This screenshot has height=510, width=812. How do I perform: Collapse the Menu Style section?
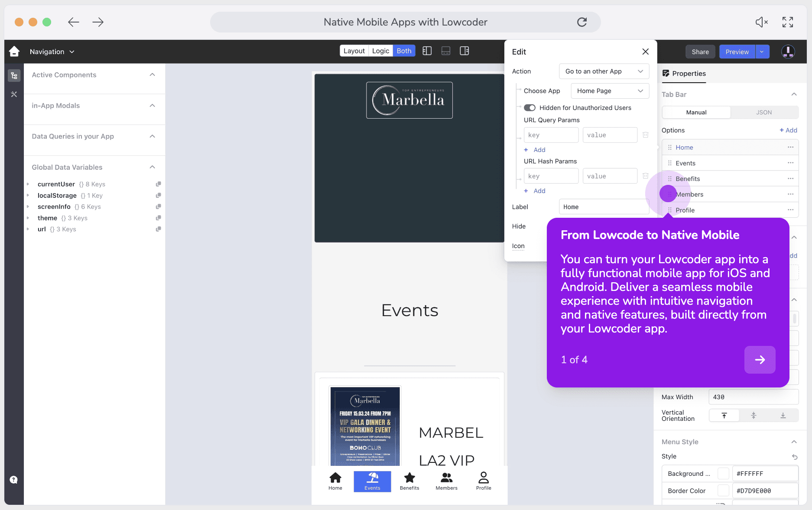point(794,442)
